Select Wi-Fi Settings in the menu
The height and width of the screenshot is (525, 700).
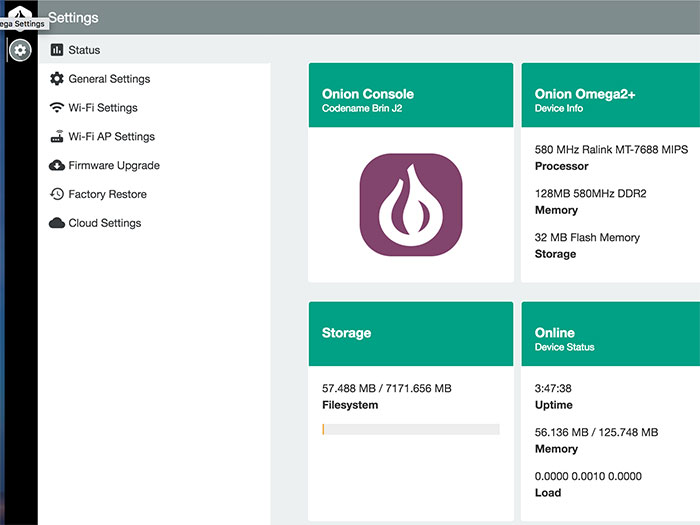[x=154, y=108]
